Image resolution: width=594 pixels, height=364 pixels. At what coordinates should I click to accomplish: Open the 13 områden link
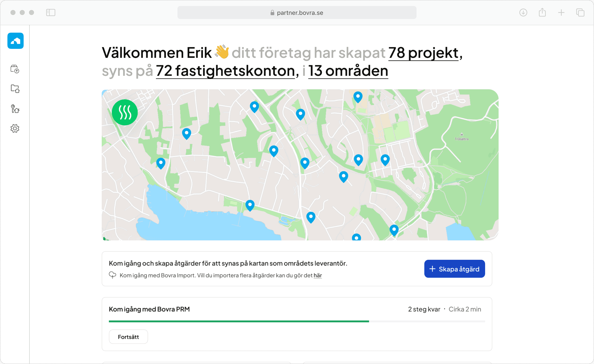348,71
